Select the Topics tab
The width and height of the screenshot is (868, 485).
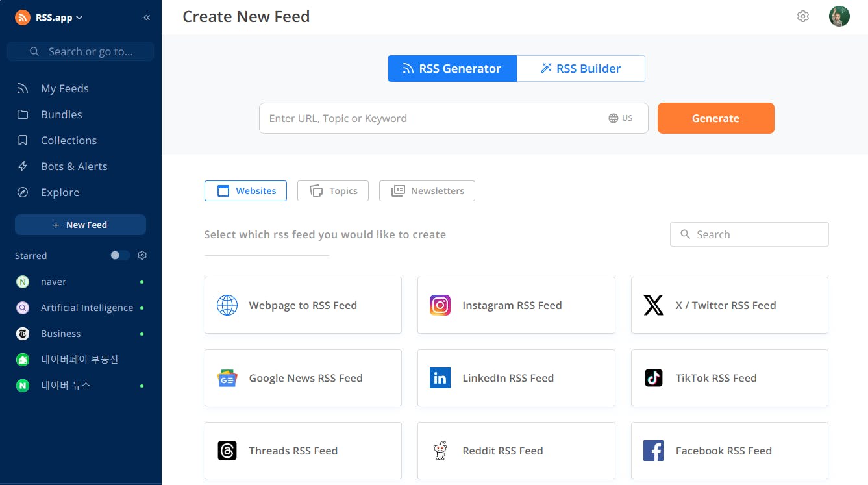click(333, 191)
